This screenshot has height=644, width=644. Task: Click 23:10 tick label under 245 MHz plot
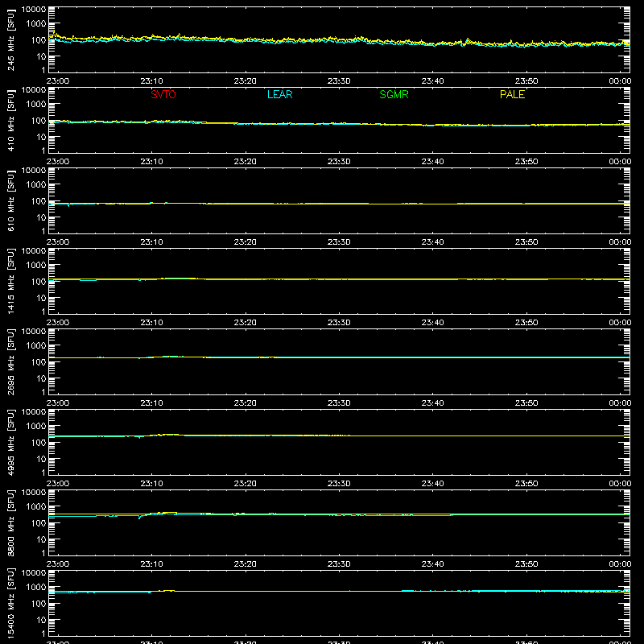pyautogui.click(x=151, y=81)
